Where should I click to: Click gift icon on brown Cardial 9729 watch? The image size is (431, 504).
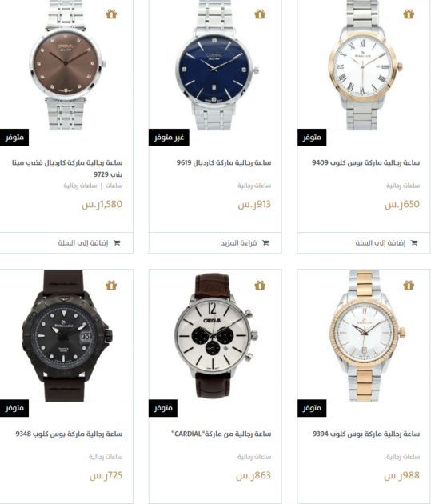(x=111, y=14)
